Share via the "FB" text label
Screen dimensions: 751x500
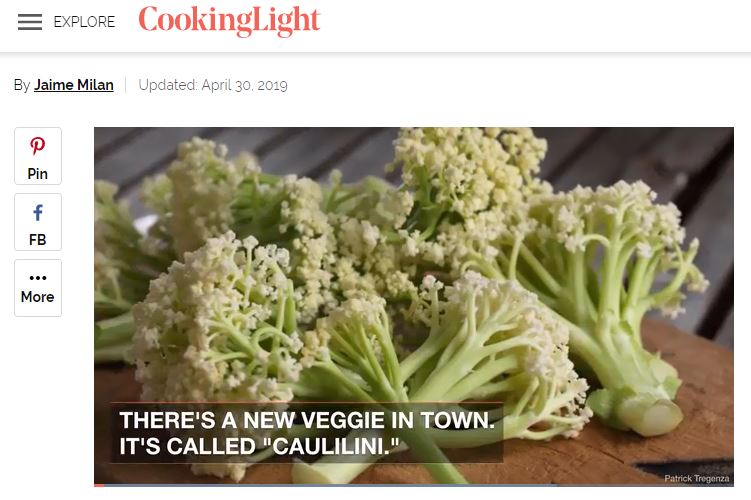coord(38,239)
